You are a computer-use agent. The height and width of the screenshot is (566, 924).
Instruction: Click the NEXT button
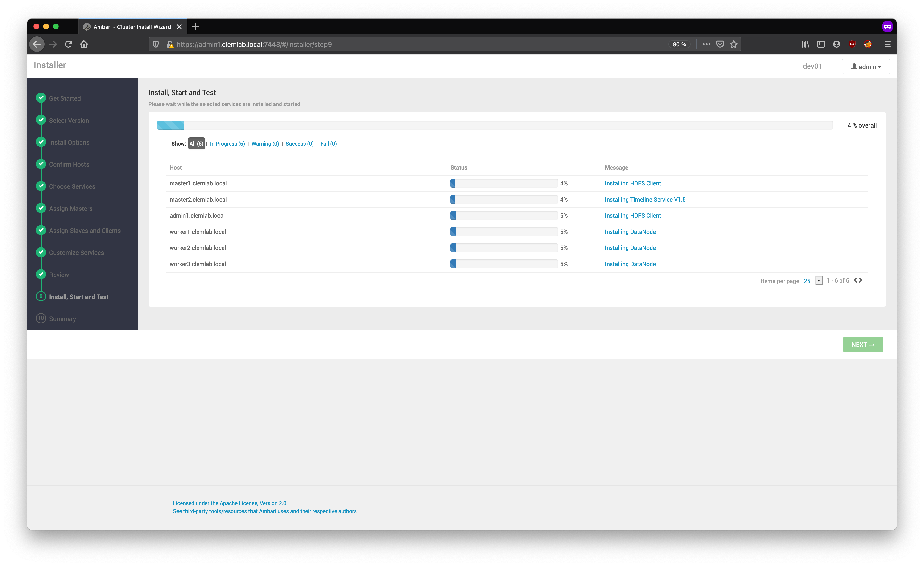pyautogui.click(x=863, y=344)
